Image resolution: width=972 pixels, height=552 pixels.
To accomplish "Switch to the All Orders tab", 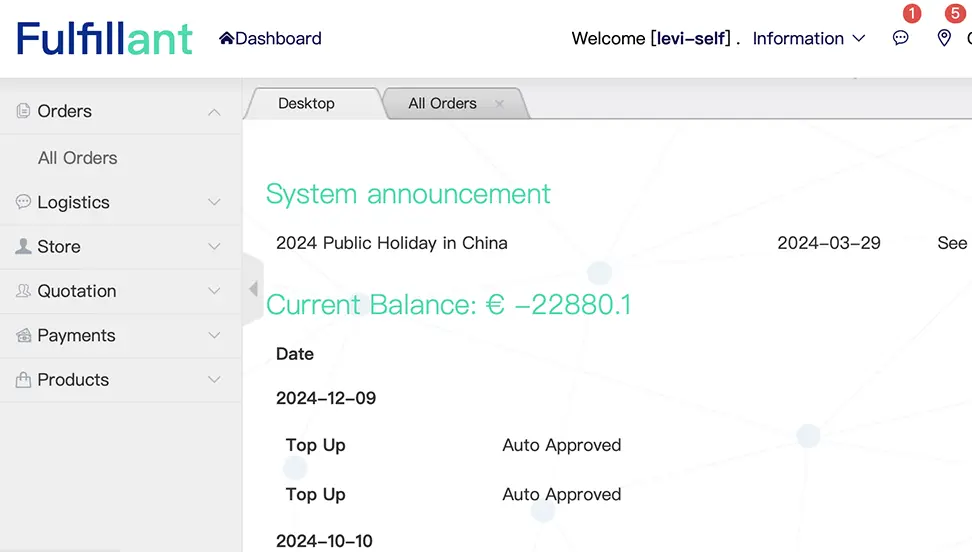I will 442,103.
